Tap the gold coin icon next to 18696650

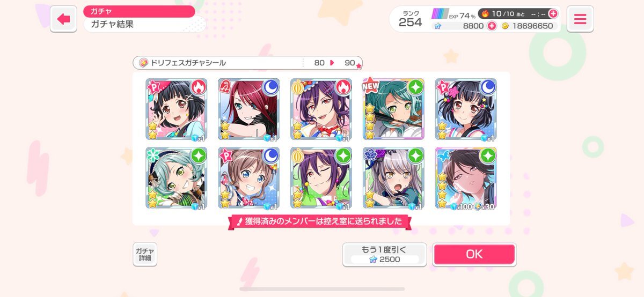tap(504, 26)
